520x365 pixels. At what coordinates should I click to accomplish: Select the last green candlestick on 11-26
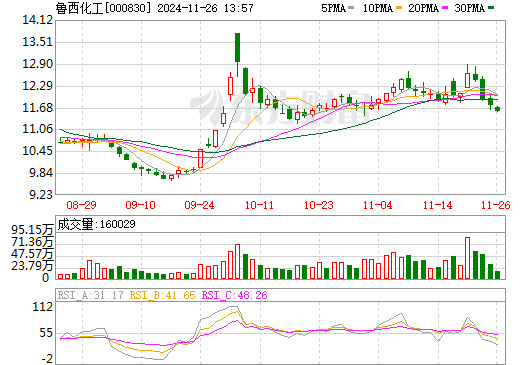tap(498, 109)
